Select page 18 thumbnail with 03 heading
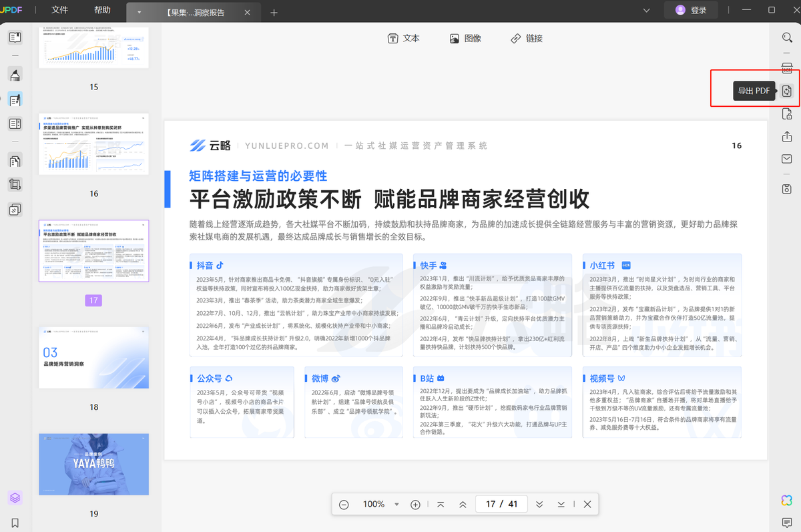The height and width of the screenshot is (532, 801). tap(93, 358)
